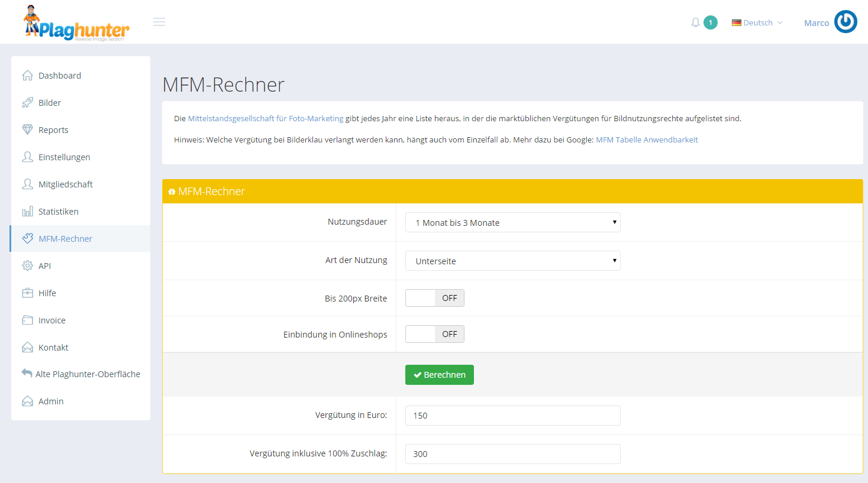Open Statistiken in the sidebar
Viewport: 868px width, 483px height.
(80, 211)
